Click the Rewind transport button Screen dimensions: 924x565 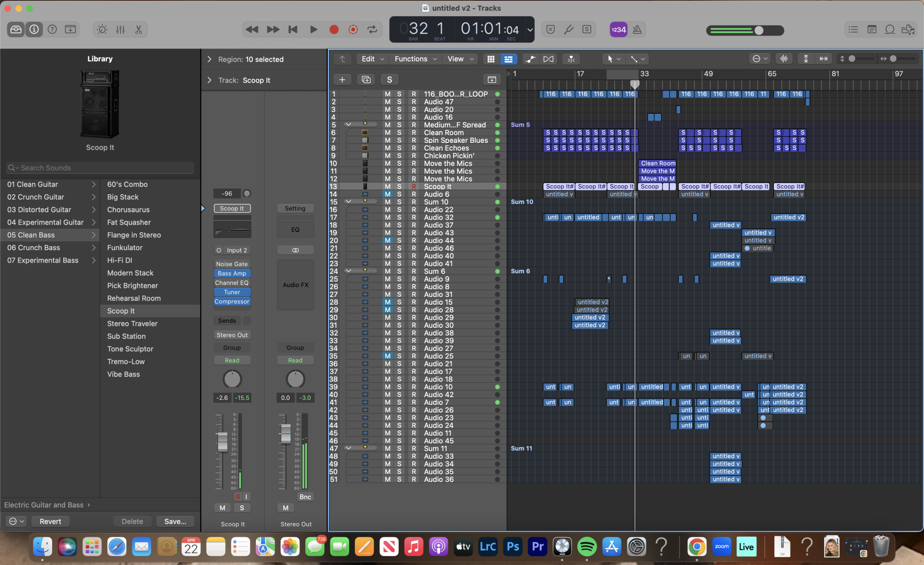pos(252,30)
